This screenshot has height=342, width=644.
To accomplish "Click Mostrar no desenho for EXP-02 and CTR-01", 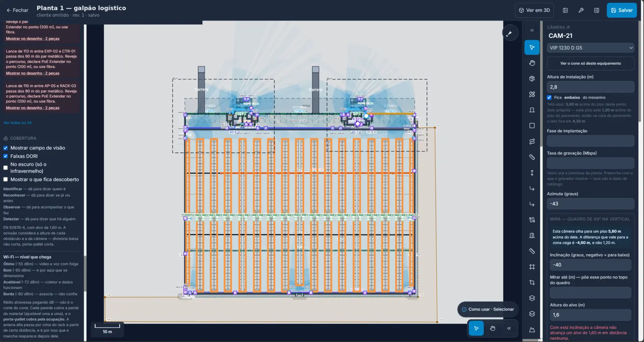I will click(33, 73).
